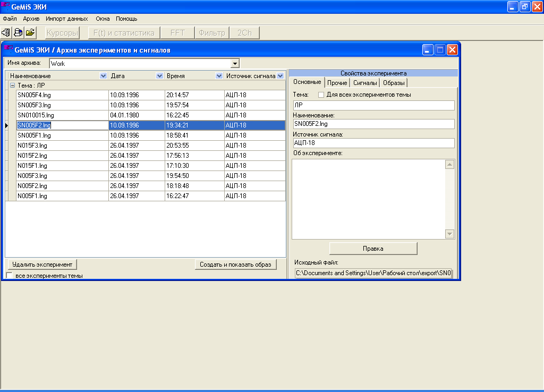Switch to the Основные tab
This screenshot has height=392, width=544.
(307, 82)
